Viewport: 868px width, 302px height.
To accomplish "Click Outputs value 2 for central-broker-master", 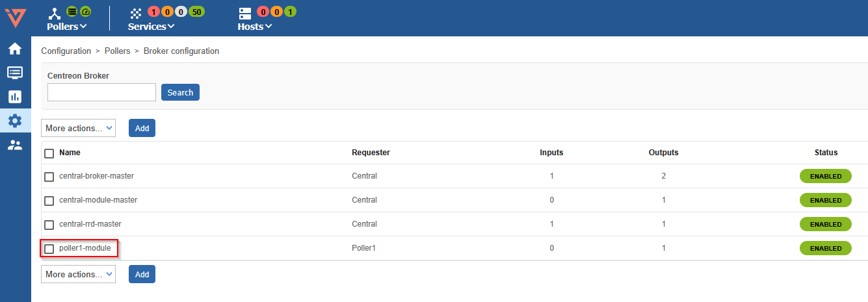I will [663, 176].
